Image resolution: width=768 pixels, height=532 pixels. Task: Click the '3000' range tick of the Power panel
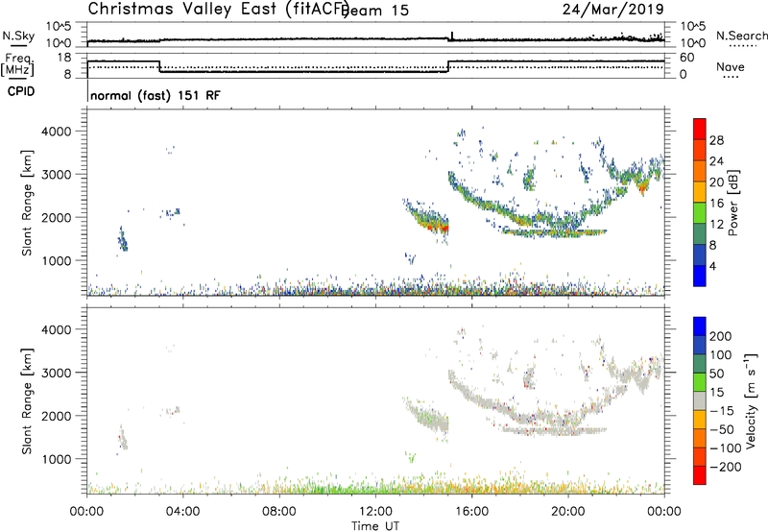coord(57,175)
